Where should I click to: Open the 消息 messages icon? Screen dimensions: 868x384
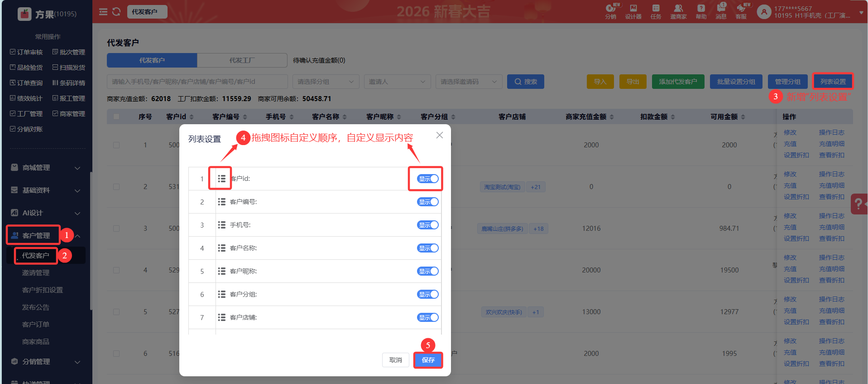(x=721, y=11)
